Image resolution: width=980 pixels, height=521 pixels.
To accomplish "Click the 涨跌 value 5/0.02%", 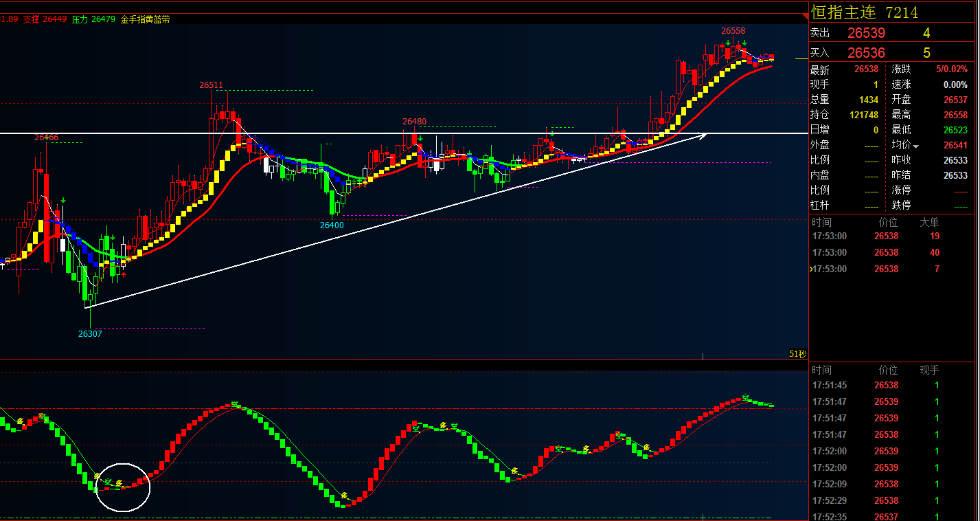I will 951,69.
